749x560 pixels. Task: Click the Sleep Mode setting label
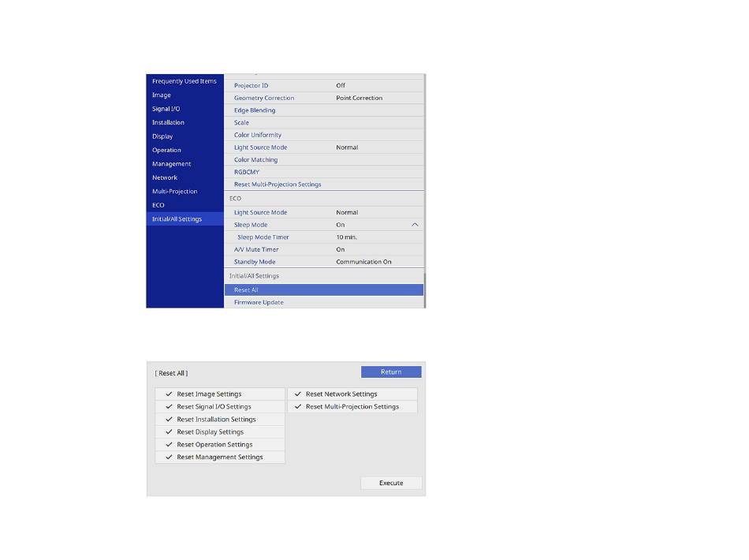coord(251,225)
